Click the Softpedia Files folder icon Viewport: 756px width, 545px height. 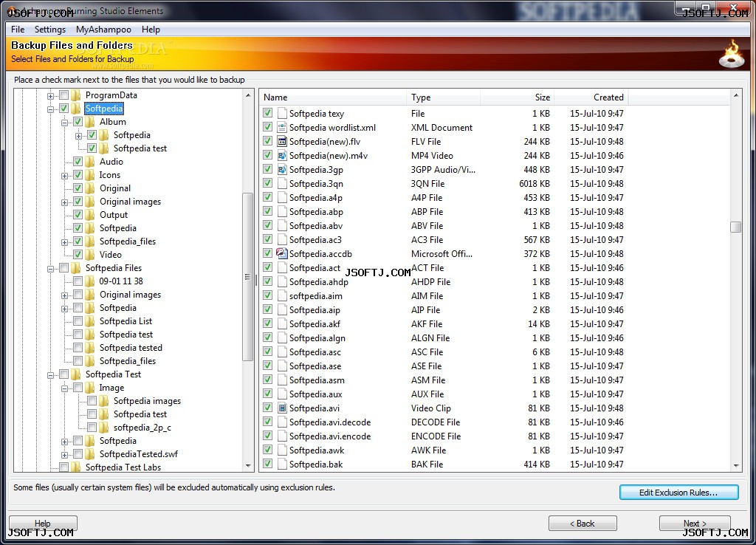click(76, 267)
